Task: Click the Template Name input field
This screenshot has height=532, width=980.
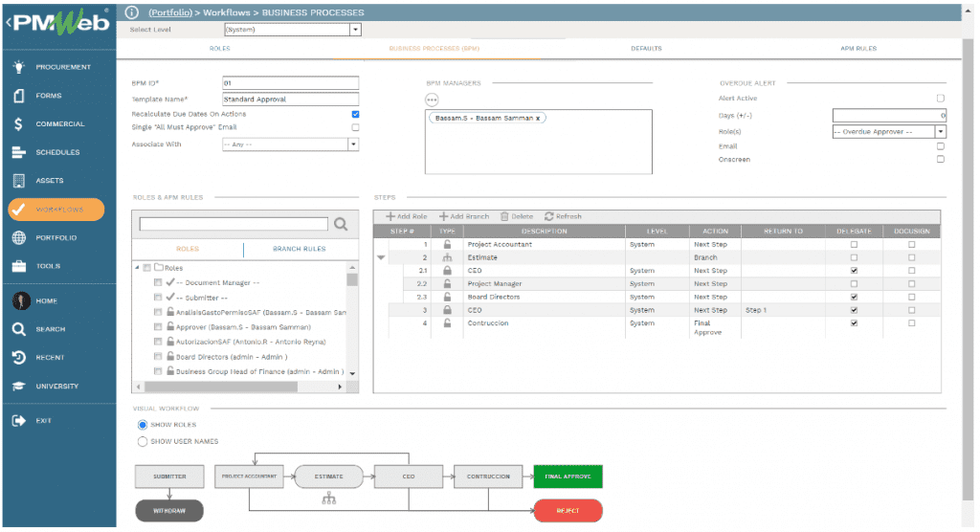Action: pyautogui.click(x=291, y=99)
